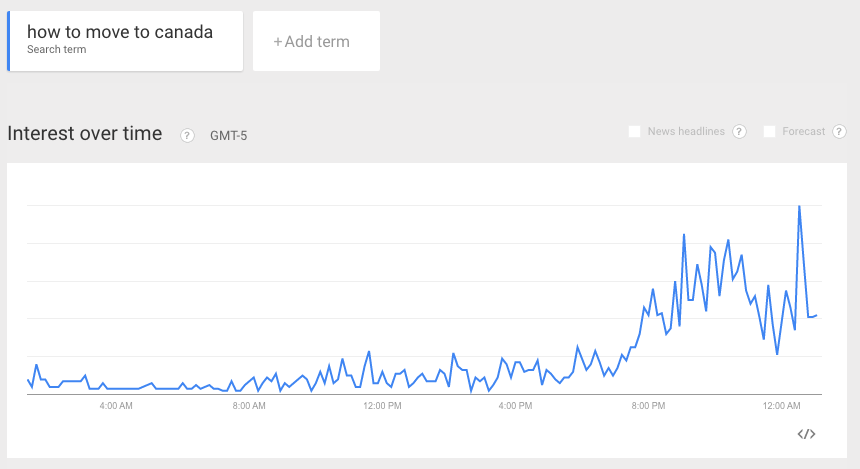Select the 8:00 PM axis label

(648, 406)
